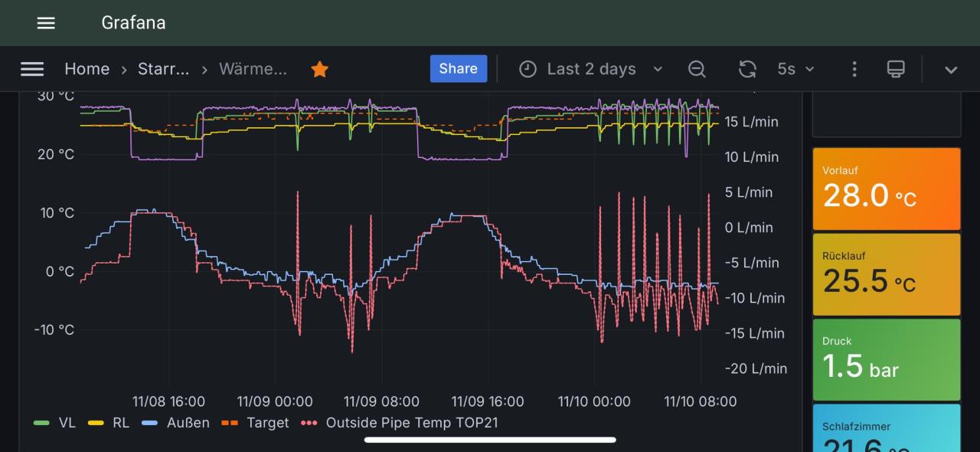Open the three-dot more options menu

[854, 69]
